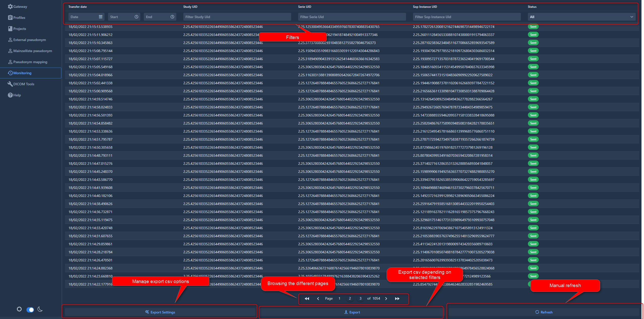The image size is (644, 319).
Task: Open clock icon in Start time filter
Action: [x=136, y=17]
